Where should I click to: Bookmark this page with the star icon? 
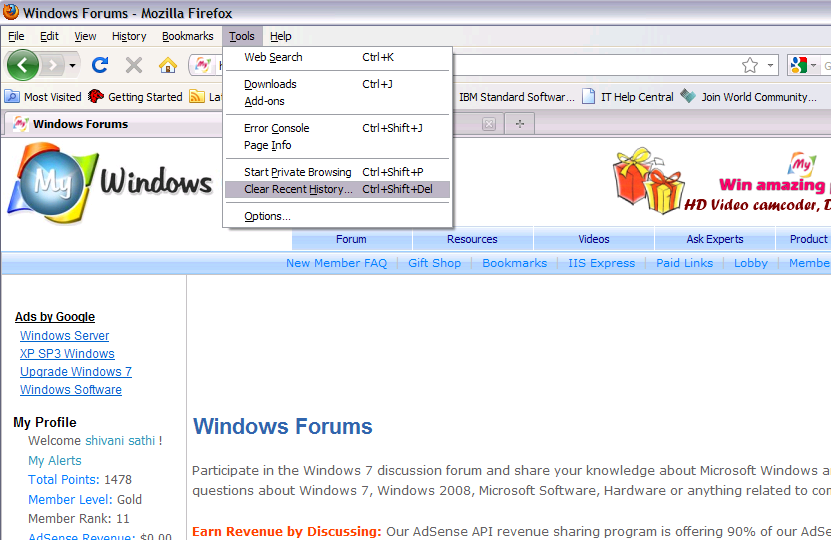pyautogui.click(x=750, y=65)
